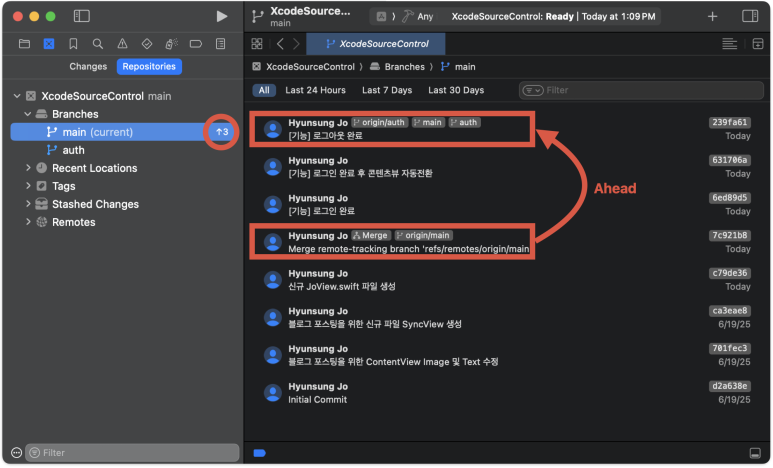Expand the Remotes group

pyautogui.click(x=28, y=222)
